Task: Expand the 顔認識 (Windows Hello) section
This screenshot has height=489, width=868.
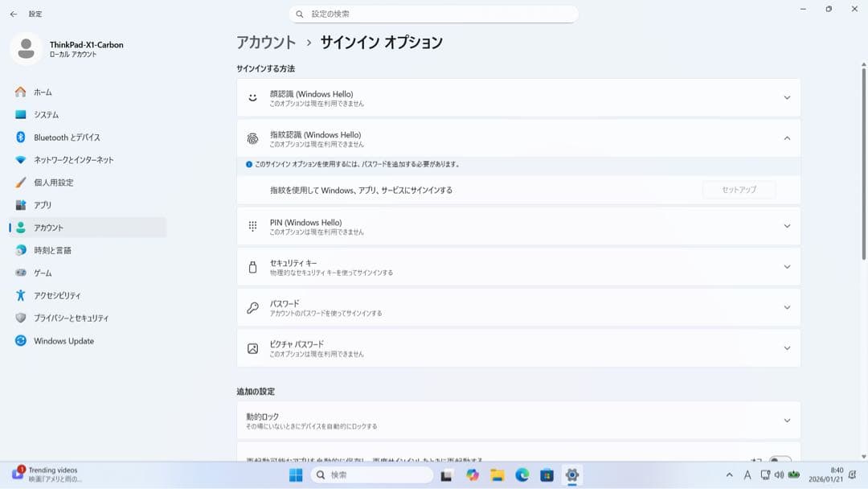Action: click(x=787, y=97)
